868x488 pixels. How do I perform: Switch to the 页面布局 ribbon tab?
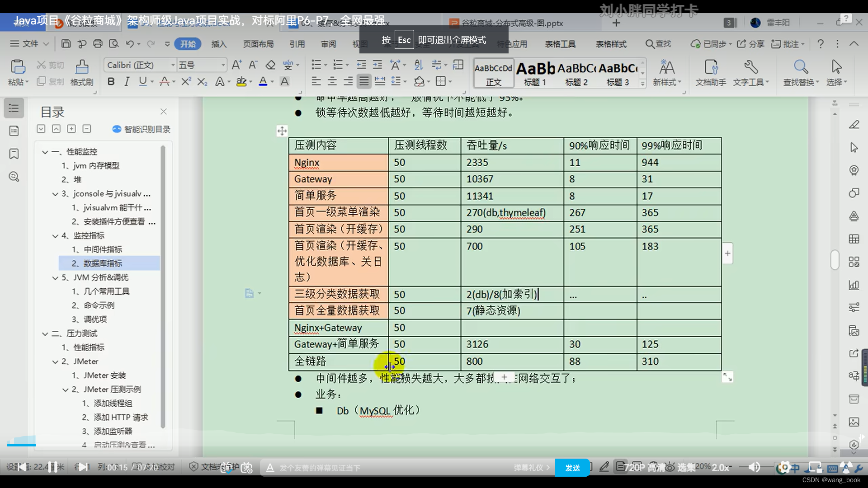coord(258,44)
